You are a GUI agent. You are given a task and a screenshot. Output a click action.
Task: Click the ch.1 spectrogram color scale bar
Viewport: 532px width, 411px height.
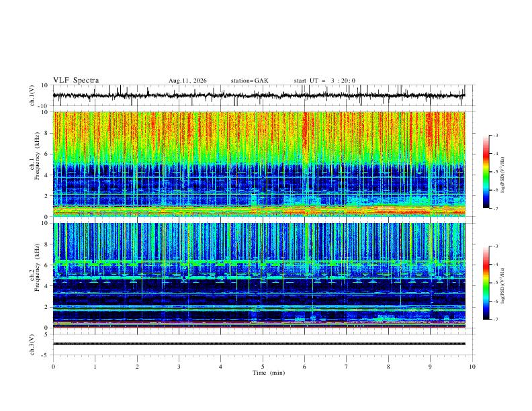point(486,172)
